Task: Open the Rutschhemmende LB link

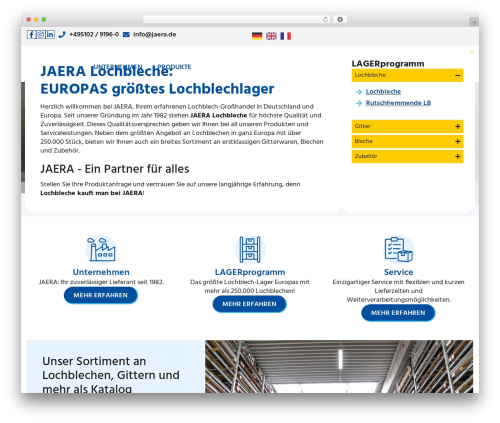Action: [x=398, y=103]
